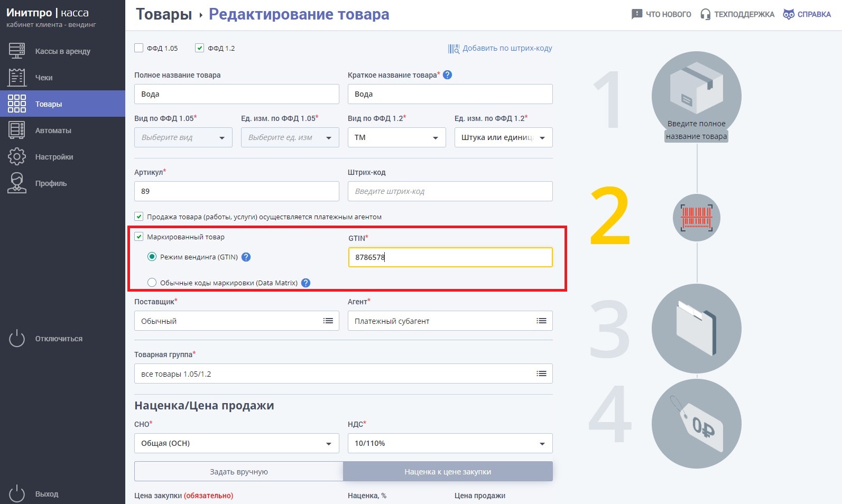Open Настройки in the sidebar
The image size is (842, 504).
[62, 157]
